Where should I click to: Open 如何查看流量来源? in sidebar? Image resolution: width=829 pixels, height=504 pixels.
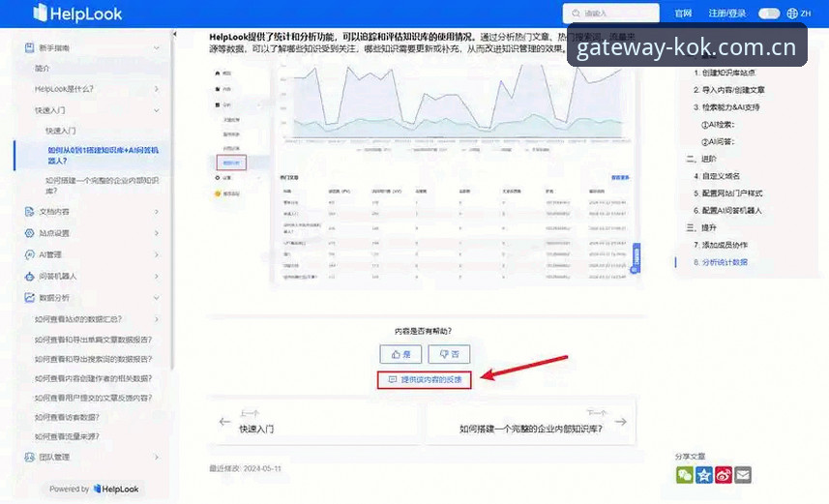pyautogui.click(x=67, y=437)
